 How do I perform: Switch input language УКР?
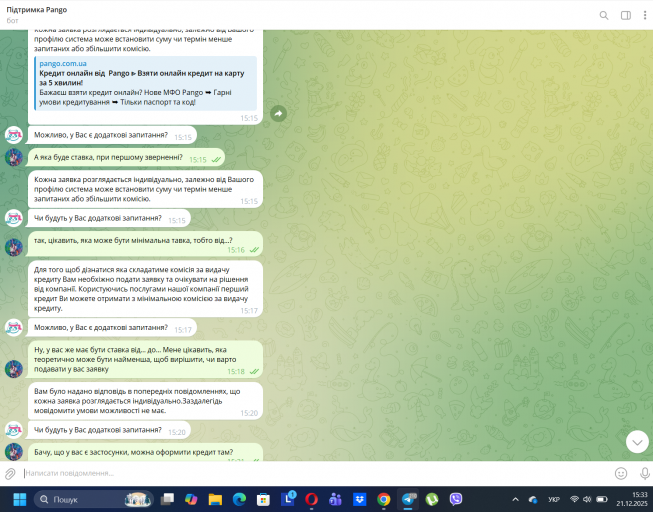[553, 499]
